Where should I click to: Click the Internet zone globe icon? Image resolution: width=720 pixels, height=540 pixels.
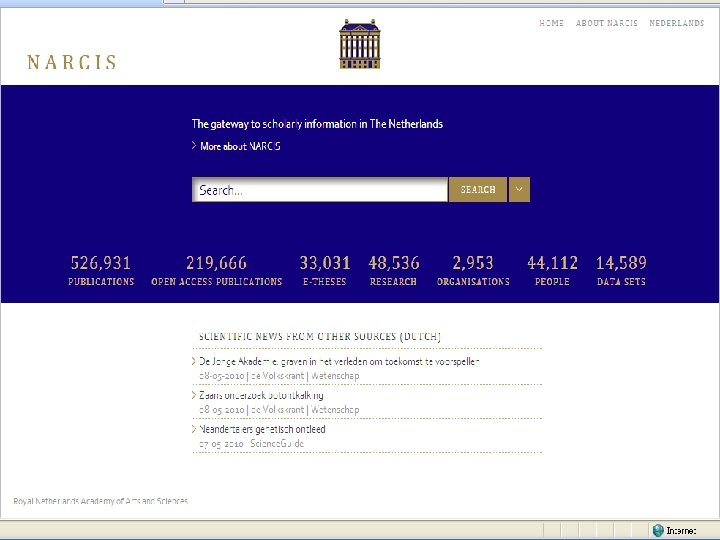click(658, 530)
